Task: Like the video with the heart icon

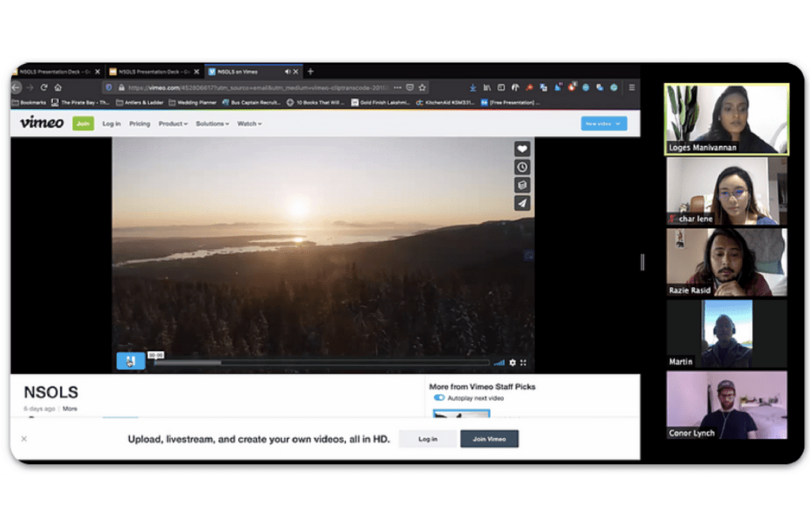Action: coord(521,149)
